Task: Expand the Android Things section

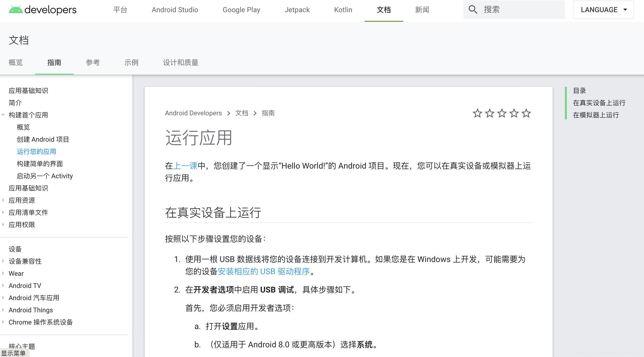Action: point(3,310)
